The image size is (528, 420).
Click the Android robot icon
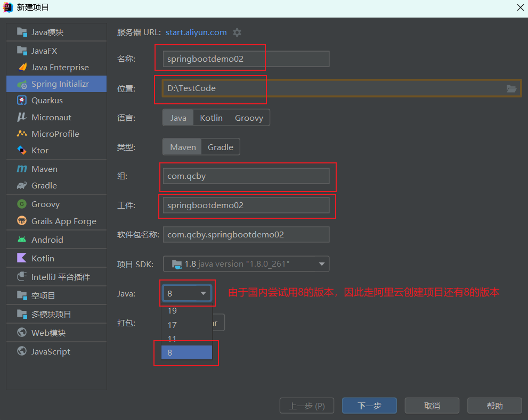22,240
